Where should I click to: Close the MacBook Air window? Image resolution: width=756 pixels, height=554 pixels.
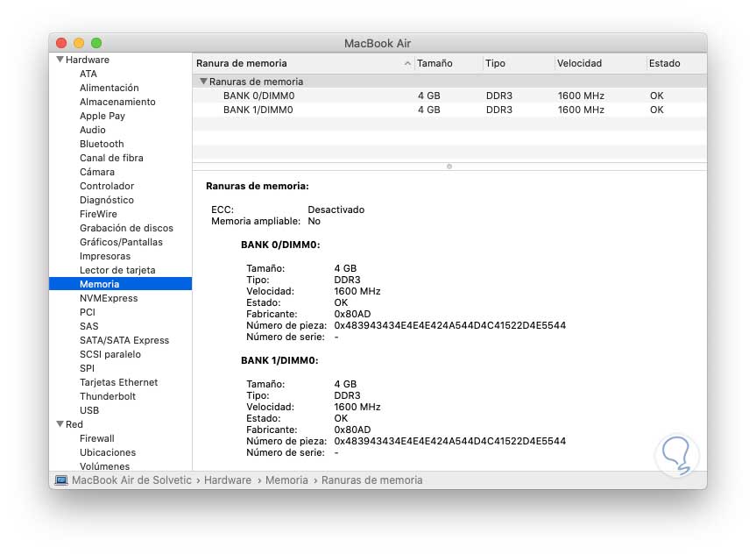tap(61, 43)
